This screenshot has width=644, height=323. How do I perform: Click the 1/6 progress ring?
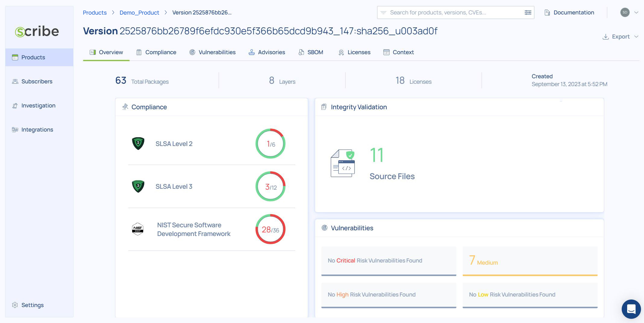pos(270,144)
